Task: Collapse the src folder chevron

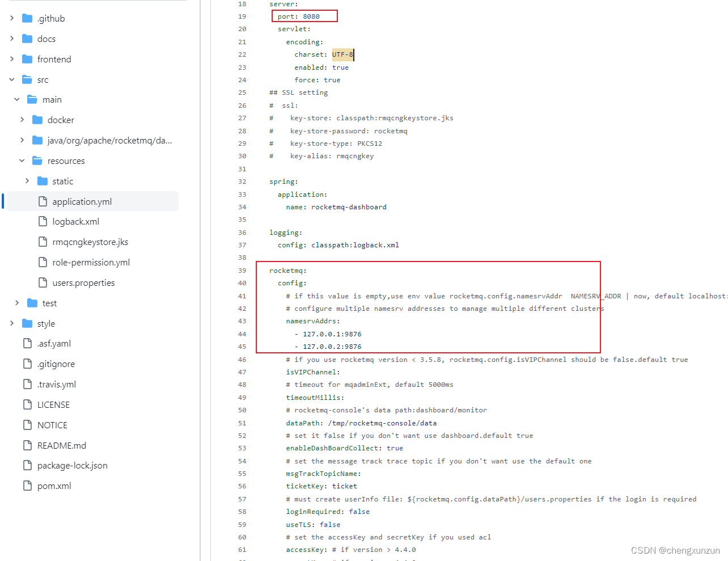Action: pos(12,79)
